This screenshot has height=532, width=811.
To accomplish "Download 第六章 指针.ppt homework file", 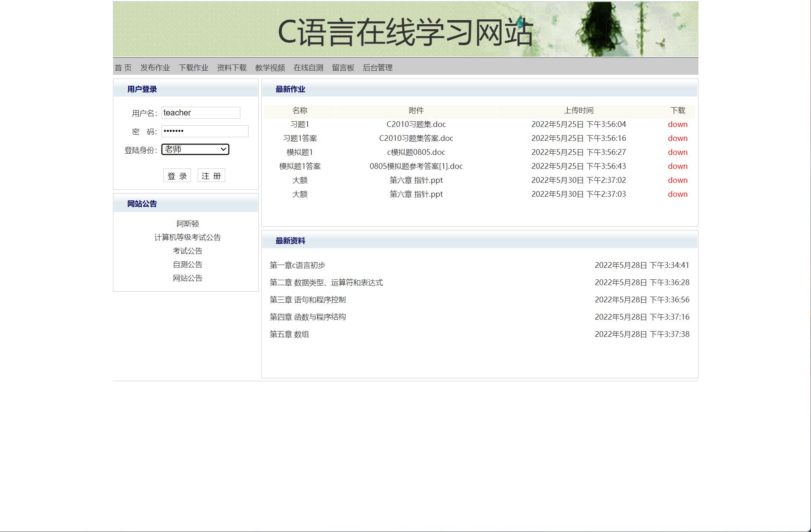I will click(x=677, y=180).
